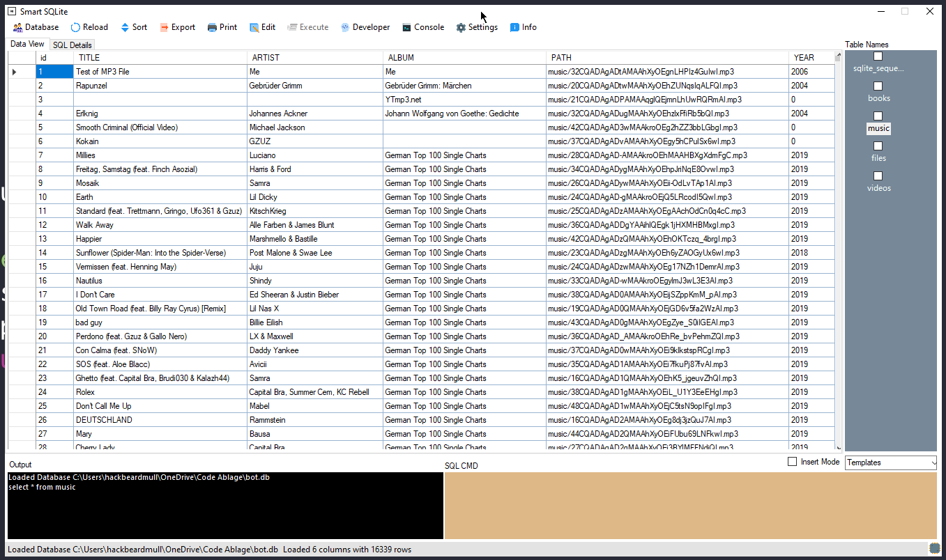Open Settings gear icon
Image resolution: width=946 pixels, height=560 pixels.
[461, 27]
